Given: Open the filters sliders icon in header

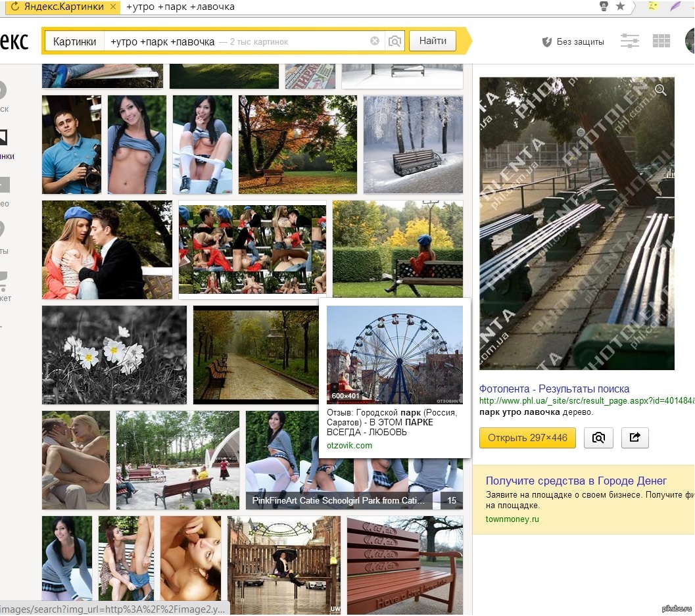Looking at the screenshot, I should [x=630, y=41].
